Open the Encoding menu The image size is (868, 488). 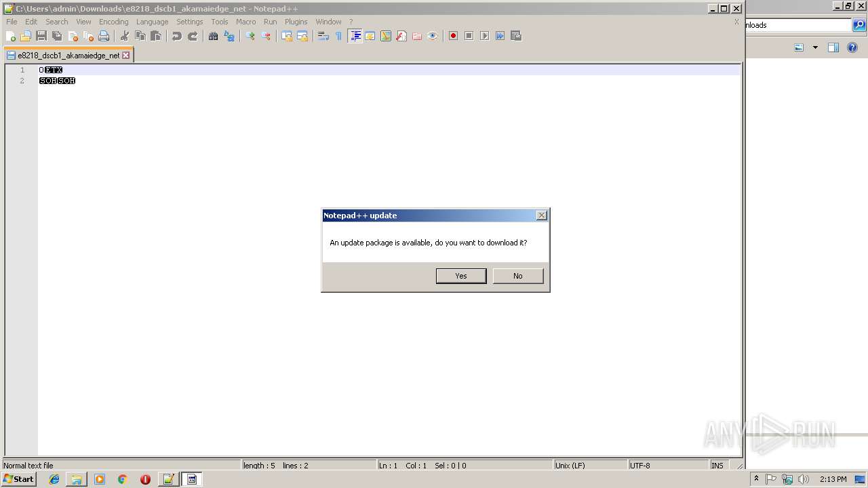tap(113, 21)
